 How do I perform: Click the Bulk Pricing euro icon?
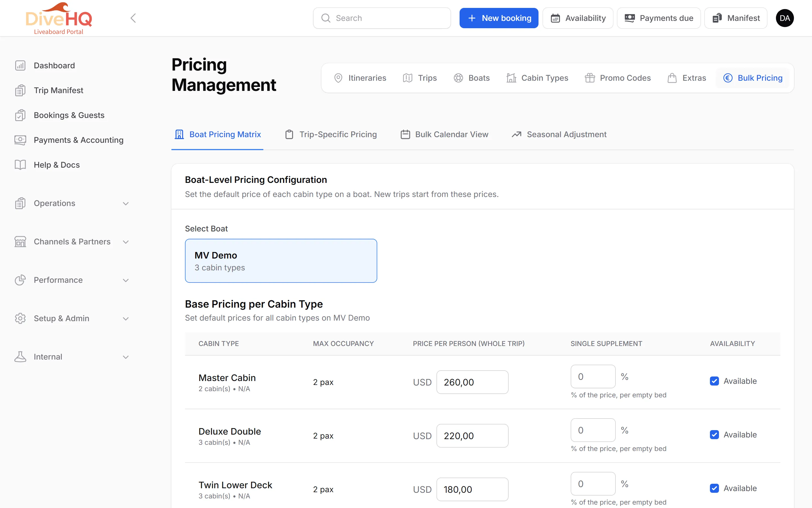(728, 78)
